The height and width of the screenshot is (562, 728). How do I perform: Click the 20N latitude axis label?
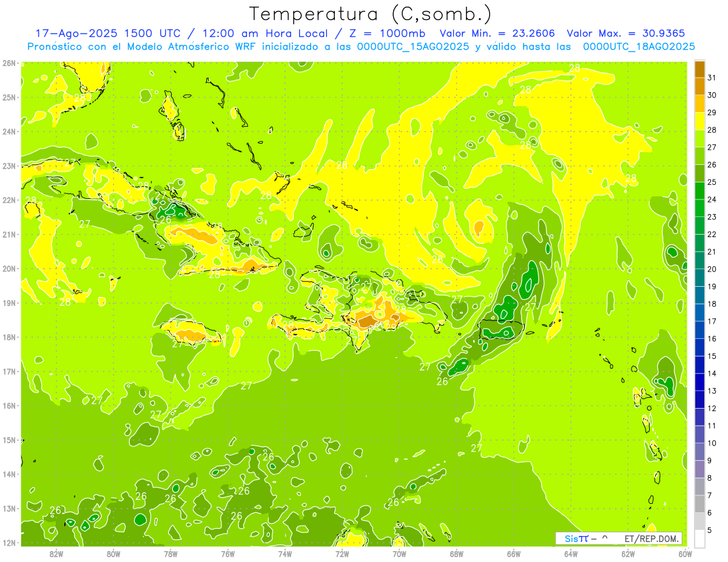(x=9, y=269)
